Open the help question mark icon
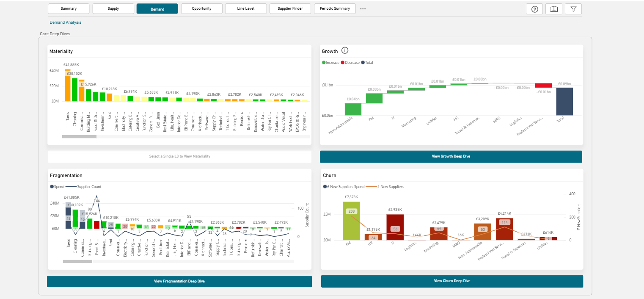The image size is (644, 299). 534,9
